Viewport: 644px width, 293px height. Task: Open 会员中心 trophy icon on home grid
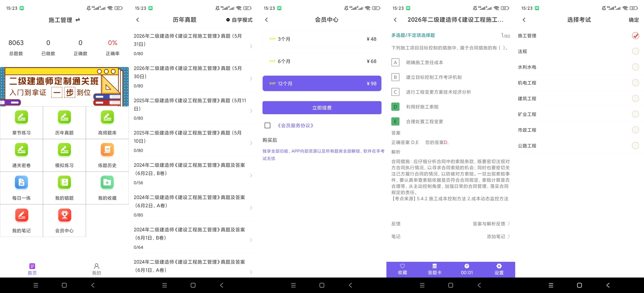tap(64, 215)
